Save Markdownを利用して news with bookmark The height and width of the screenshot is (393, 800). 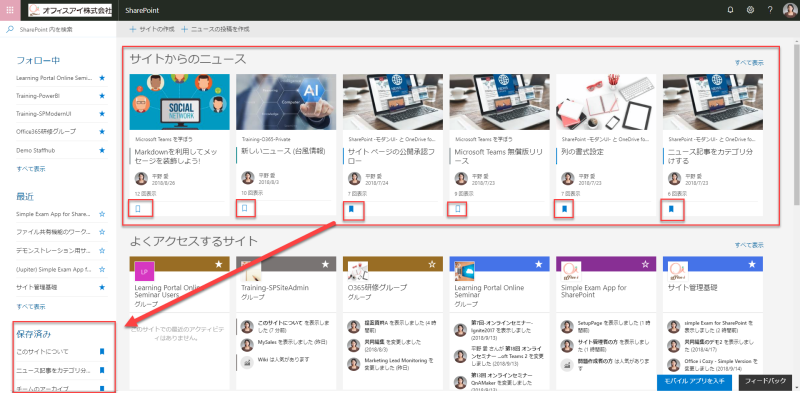click(138, 208)
